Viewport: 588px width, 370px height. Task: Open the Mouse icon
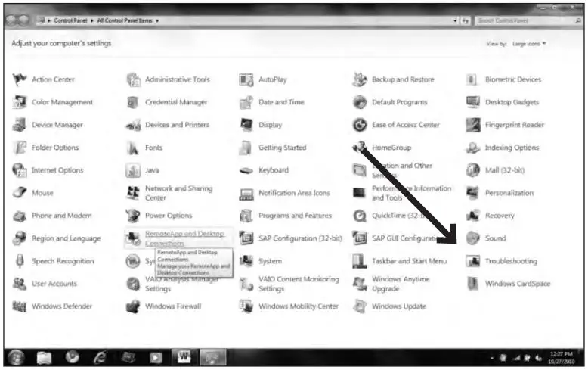pyautogui.click(x=20, y=193)
